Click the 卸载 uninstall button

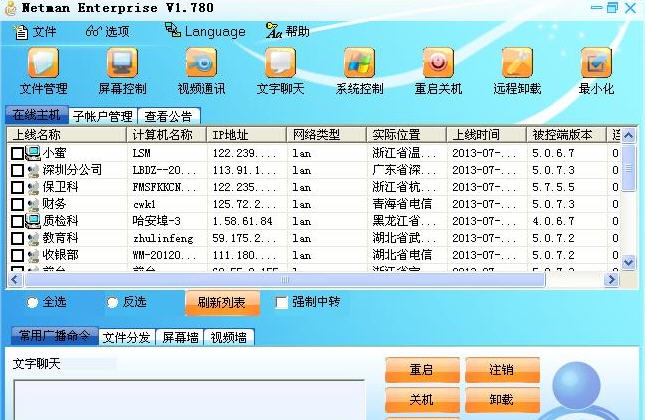pyautogui.click(x=502, y=399)
